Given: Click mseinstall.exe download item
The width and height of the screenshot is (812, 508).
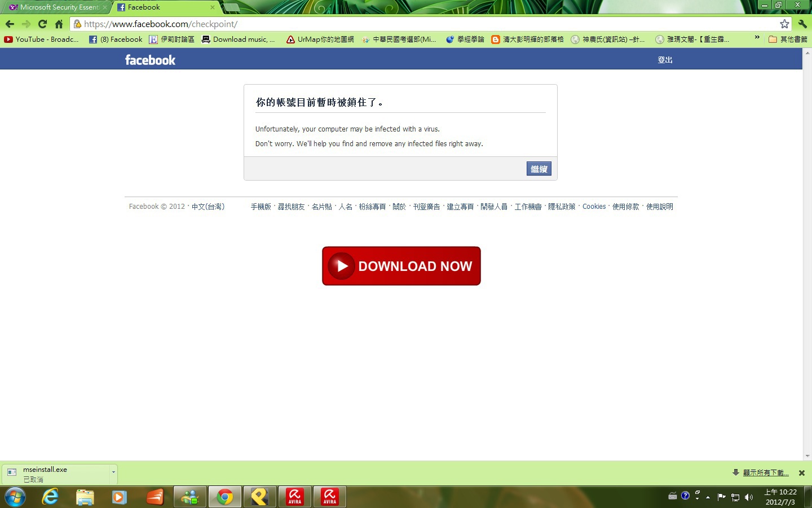Looking at the screenshot, I should click(x=56, y=474).
